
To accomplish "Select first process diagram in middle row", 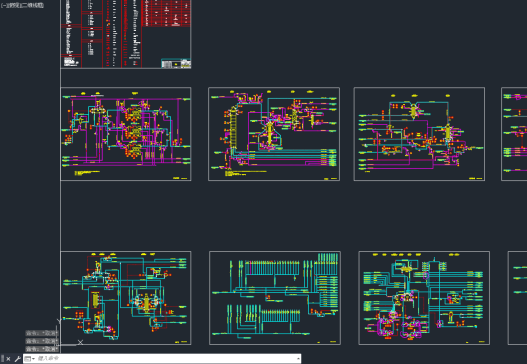I will [126, 134].
